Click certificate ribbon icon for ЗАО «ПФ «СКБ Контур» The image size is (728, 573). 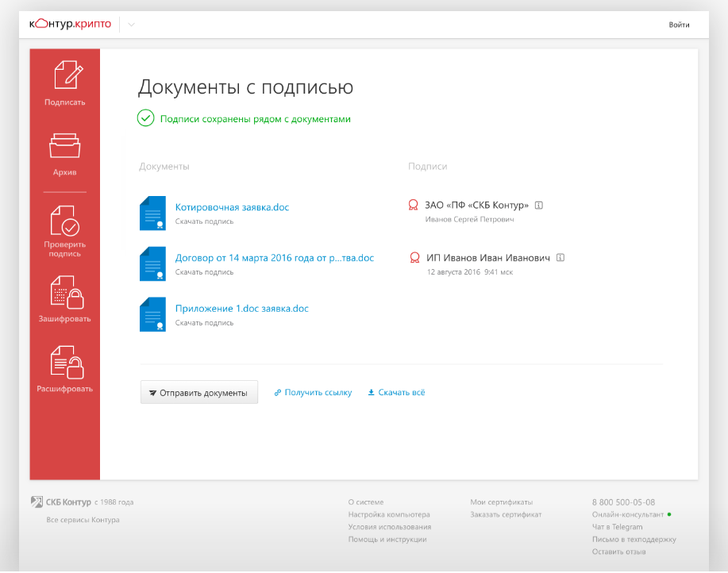pos(413,205)
